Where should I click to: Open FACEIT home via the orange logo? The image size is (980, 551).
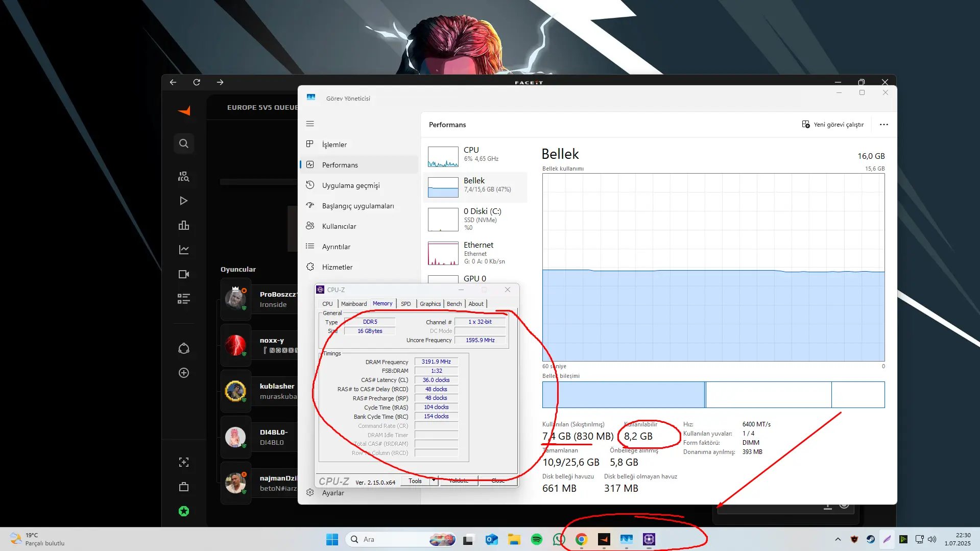[x=184, y=110]
